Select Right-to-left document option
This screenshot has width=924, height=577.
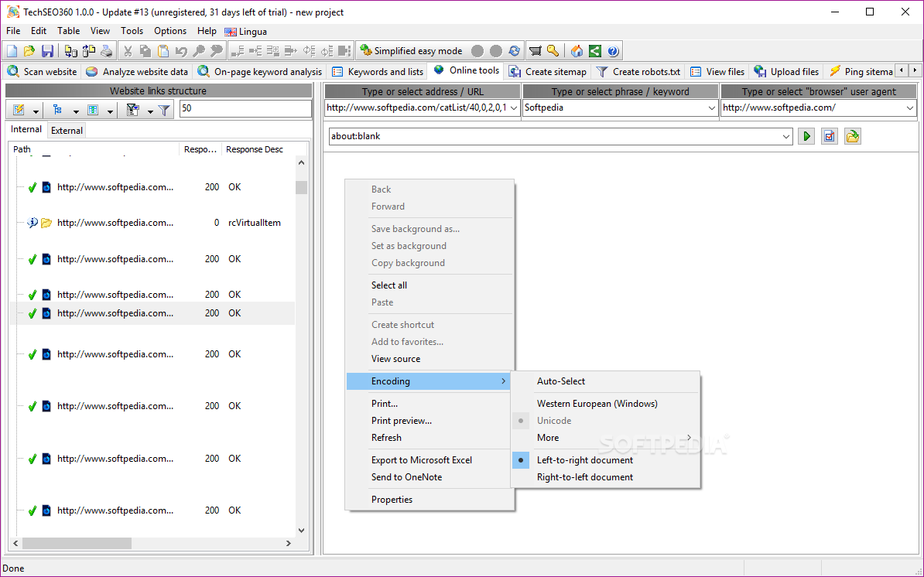tap(584, 477)
